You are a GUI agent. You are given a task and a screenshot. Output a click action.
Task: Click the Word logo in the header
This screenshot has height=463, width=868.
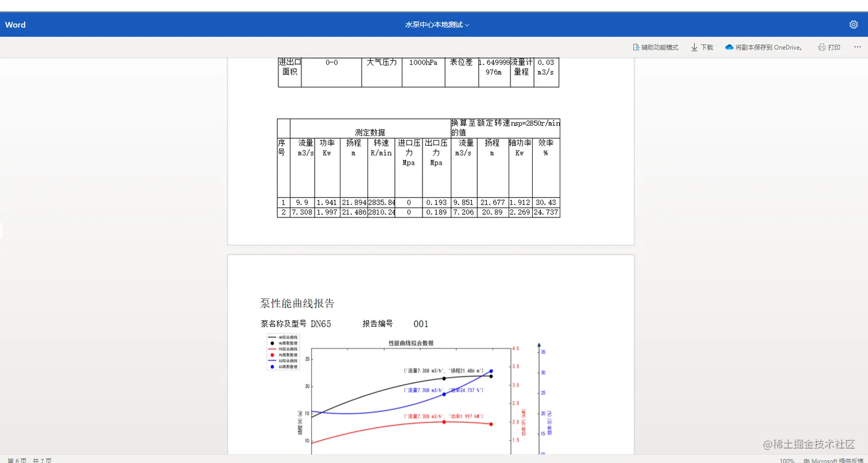[15, 25]
